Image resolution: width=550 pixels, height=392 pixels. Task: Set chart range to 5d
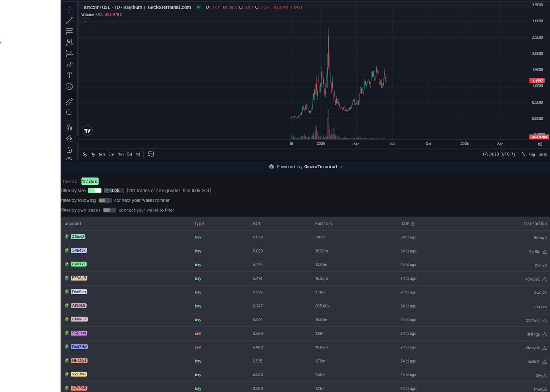130,154
